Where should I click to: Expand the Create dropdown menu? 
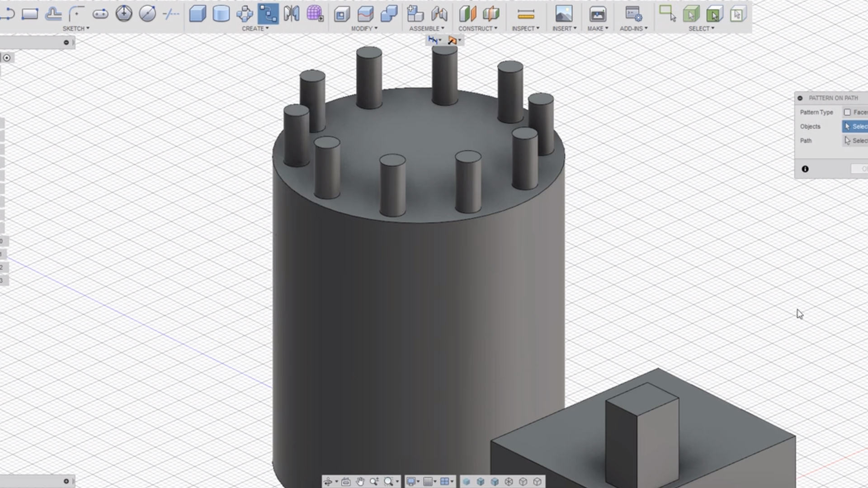click(x=255, y=28)
